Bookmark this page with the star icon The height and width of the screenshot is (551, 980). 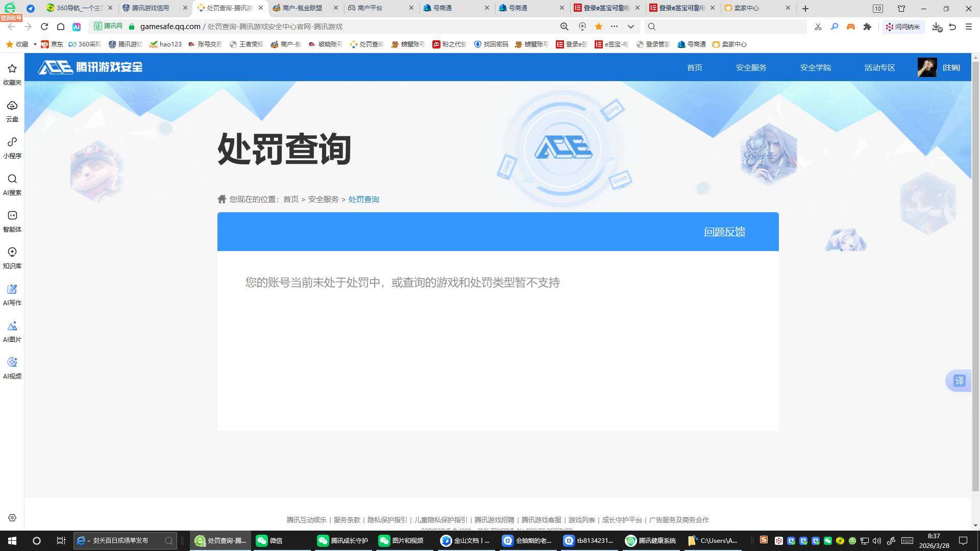tap(598, 27)
